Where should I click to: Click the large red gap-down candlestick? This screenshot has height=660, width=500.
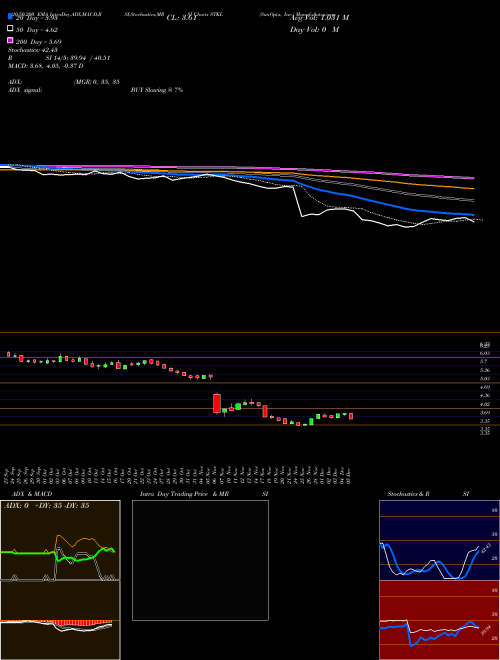217,403
